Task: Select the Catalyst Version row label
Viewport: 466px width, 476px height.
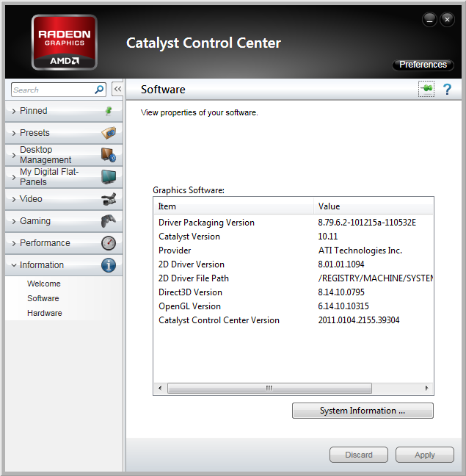Action: point(189,237)
